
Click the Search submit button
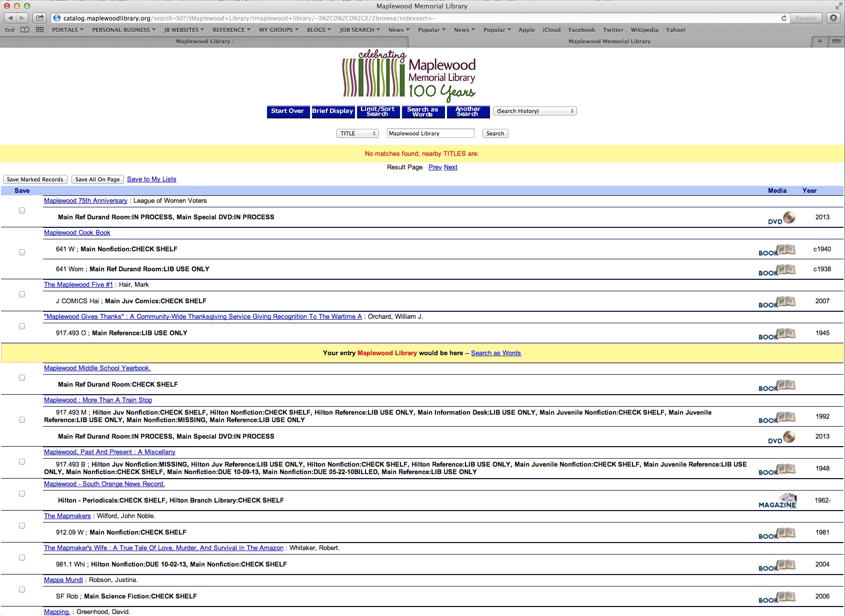click(x=495, y=133)
